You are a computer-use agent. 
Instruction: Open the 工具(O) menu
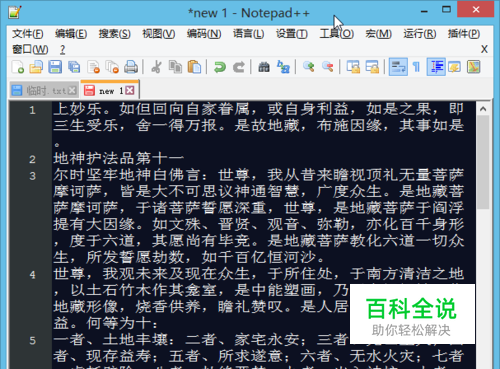(337, 34)
